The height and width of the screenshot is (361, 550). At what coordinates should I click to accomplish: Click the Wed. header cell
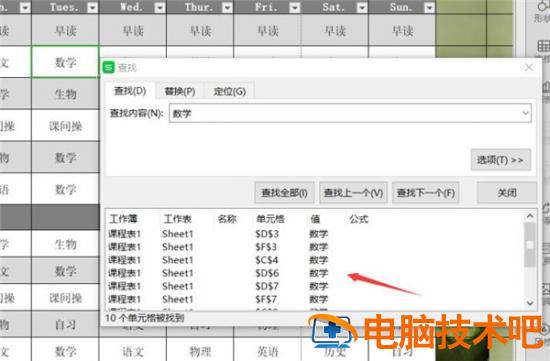click(x=133, y=7)
